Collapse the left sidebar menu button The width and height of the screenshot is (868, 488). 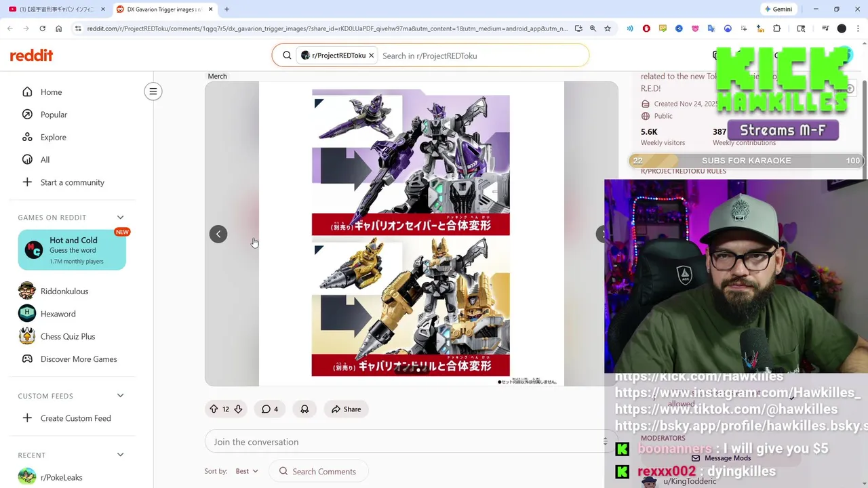pyautogui.click(x=153, y=91)
